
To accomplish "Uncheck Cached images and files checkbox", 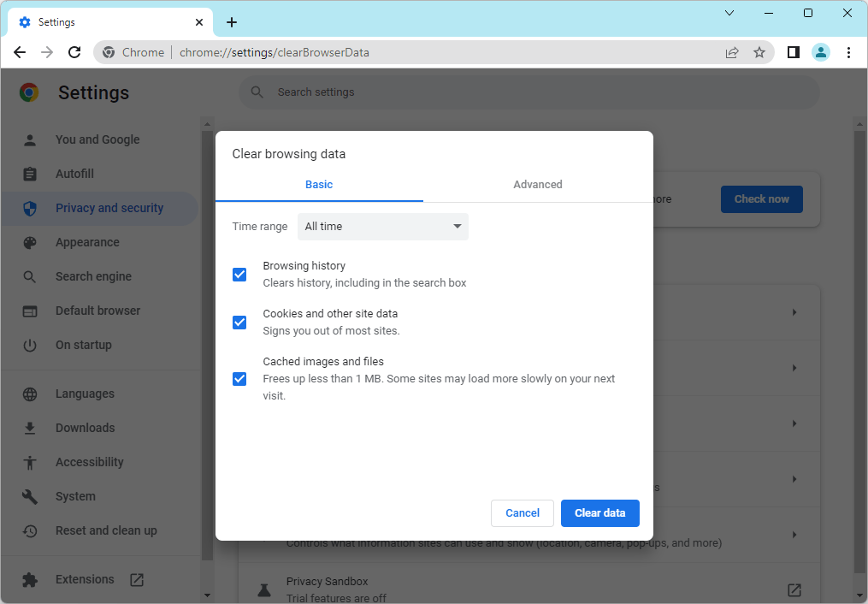I will (239, 379).
